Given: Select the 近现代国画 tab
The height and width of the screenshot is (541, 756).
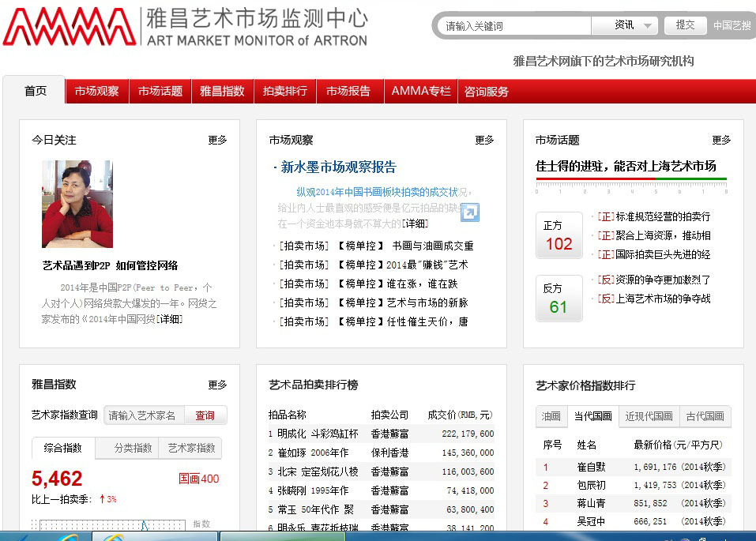Looking at the screenshot, I should pos(649,416).
